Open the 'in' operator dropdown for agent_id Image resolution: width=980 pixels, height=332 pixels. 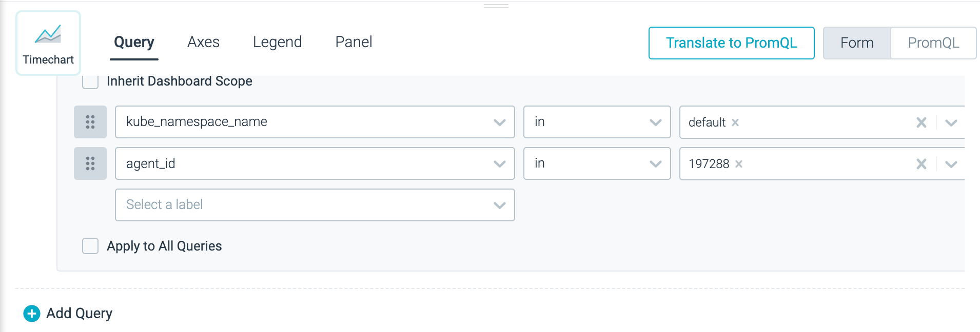[597, 163]
